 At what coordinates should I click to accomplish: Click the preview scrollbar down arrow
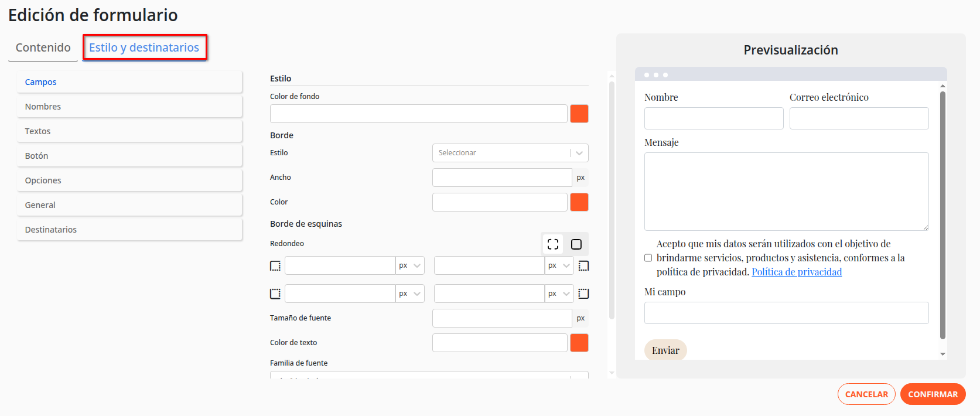(x=943, y=354)
